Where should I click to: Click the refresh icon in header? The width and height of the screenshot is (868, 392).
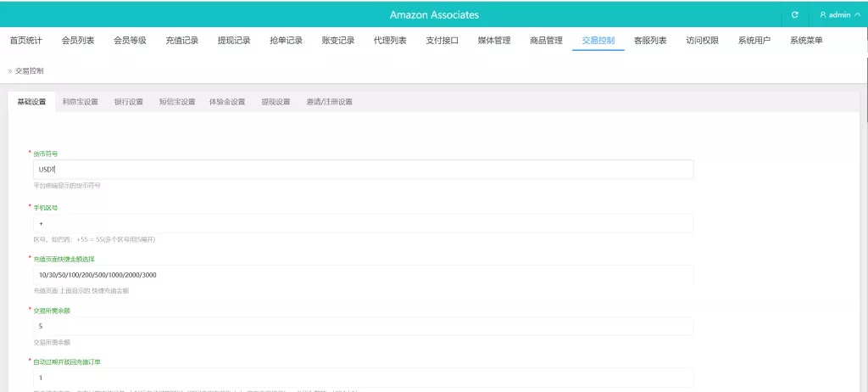point(794,14)
